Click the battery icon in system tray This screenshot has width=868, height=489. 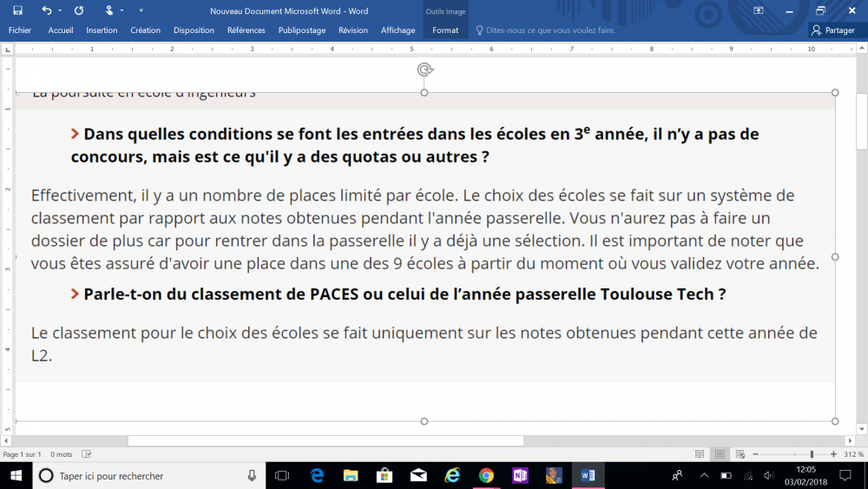726,476
